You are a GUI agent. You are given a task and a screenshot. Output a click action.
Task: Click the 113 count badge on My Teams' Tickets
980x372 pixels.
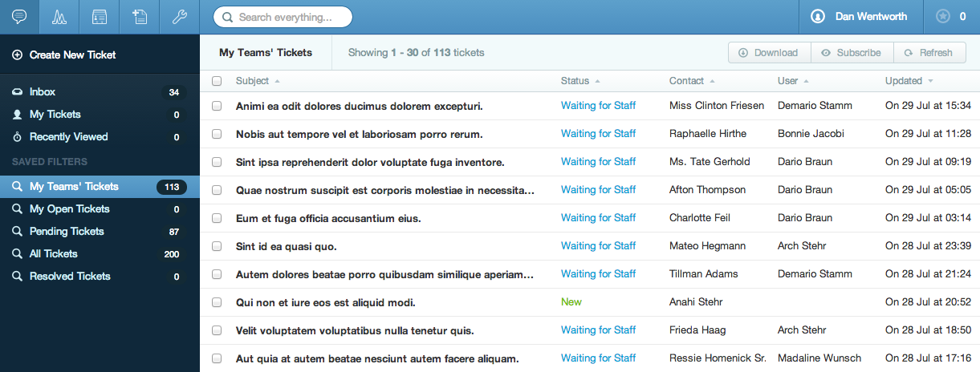pos(172,187)
